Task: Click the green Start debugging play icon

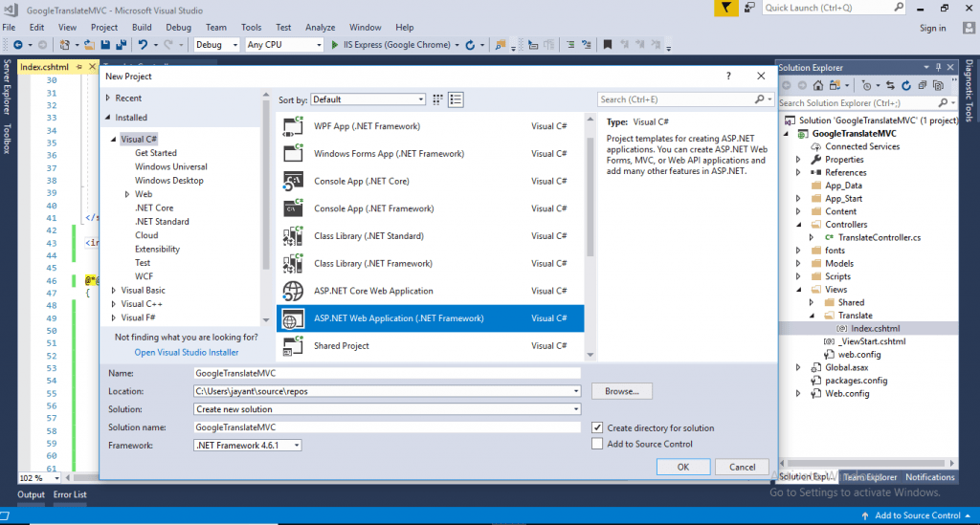Action: point(334,45)
